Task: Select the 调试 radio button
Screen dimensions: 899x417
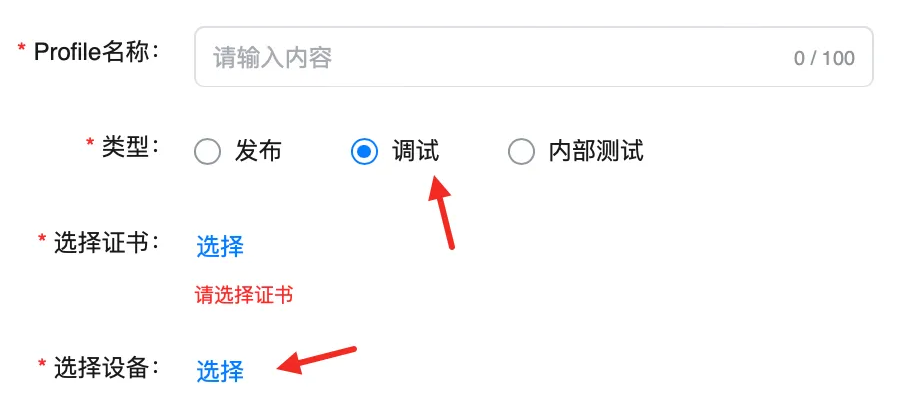Action: click(364, 152)
